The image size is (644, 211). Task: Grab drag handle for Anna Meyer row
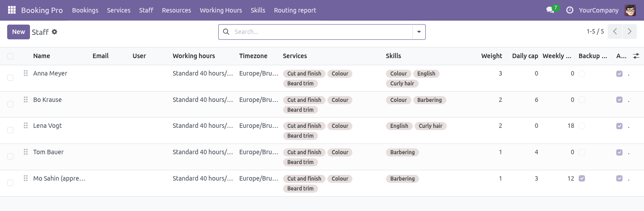click(x=25, y=73)
